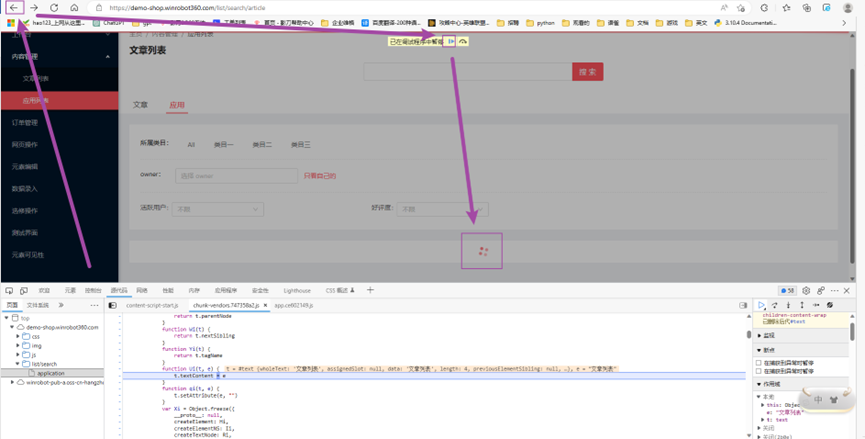Screen dimensions: 865x439
Task: Open the content-script-start.js file tab
Action: [x=152, y=305]
